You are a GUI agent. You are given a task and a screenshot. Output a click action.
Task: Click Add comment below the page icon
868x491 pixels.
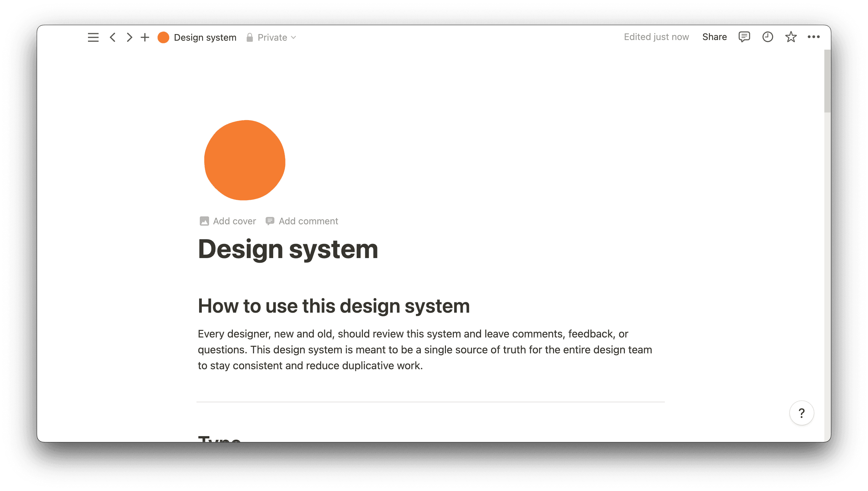point(302,221)
